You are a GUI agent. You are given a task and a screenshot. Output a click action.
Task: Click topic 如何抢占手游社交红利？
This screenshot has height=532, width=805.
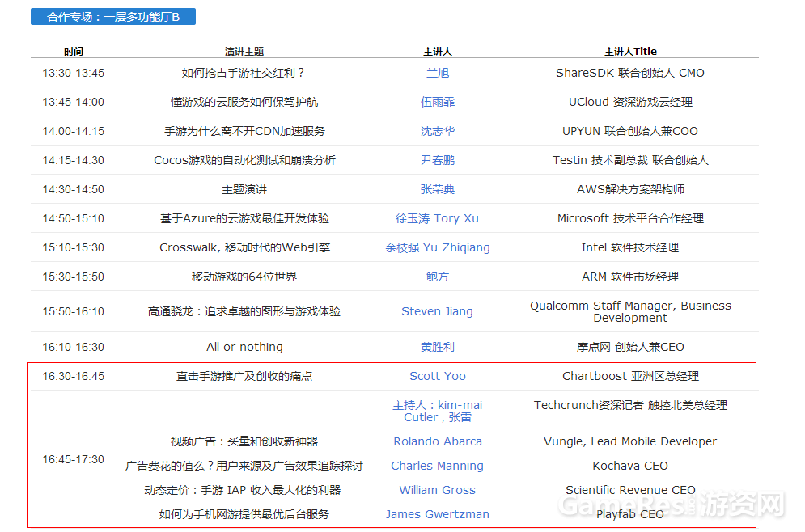(x=244, y=73)
